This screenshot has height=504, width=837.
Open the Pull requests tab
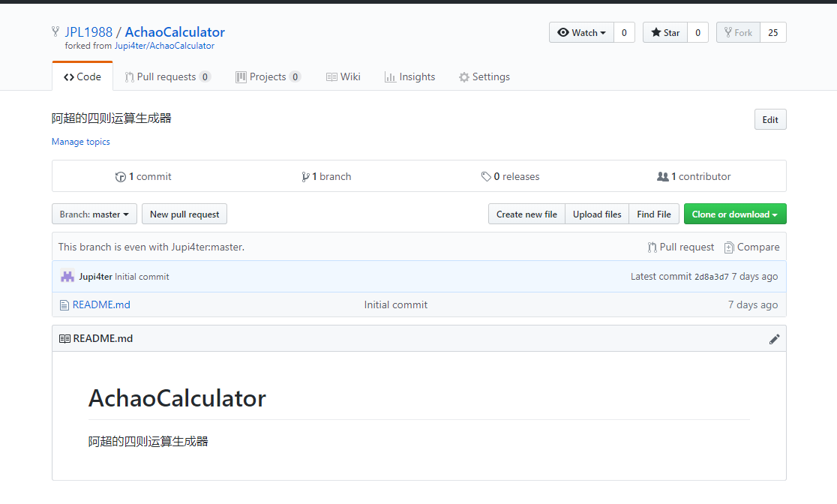point(167,77)
